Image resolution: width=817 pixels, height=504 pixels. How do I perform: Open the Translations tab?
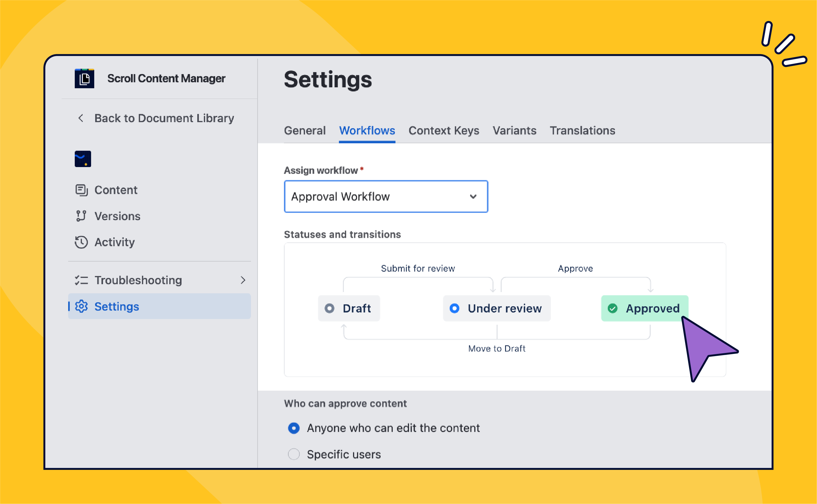click(582, 130)
